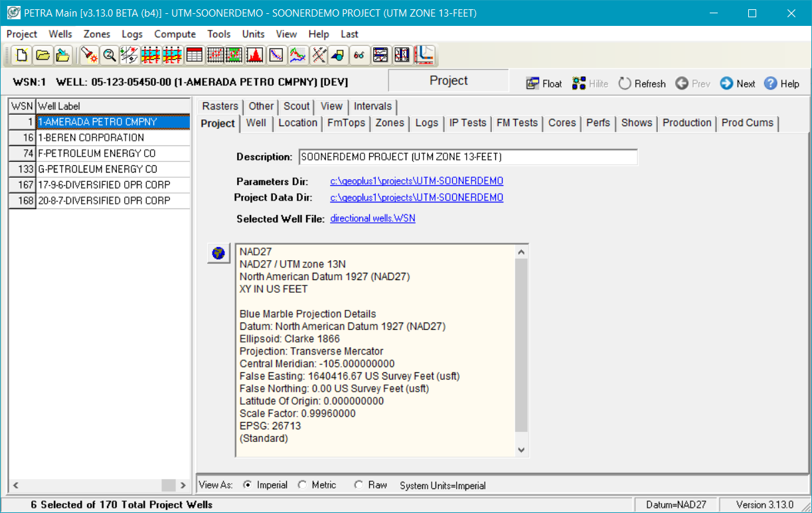The height and width of the screenshot is (513, 812).
Task: Switch to the Cores tab
Action: click(562, 123)
